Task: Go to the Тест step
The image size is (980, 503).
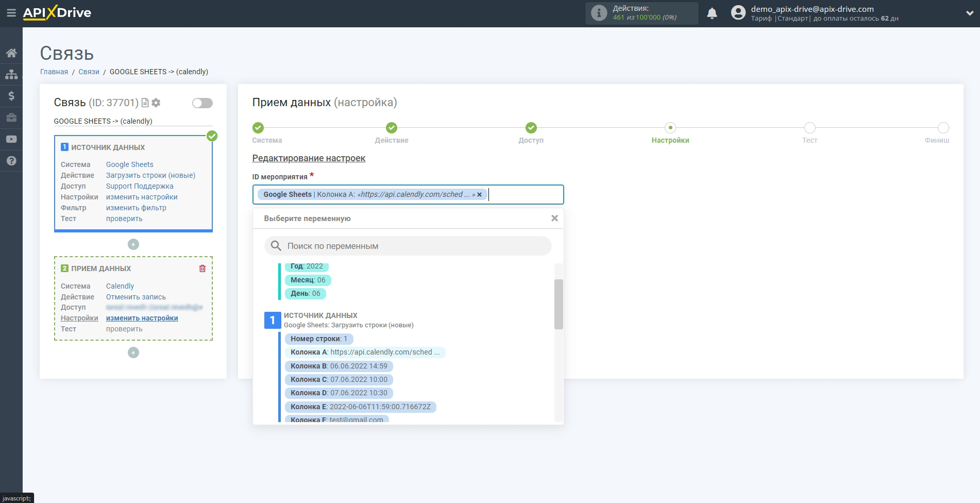Action: tap(810, 128)
